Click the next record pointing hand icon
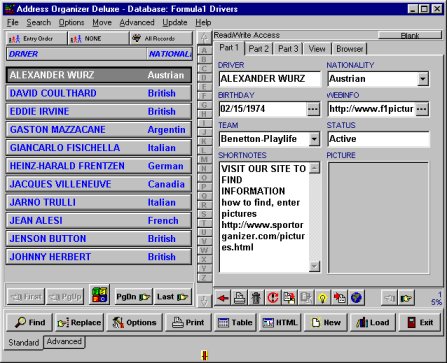The width and height of the screenshot is (447, 363). (x=406, y=297)
